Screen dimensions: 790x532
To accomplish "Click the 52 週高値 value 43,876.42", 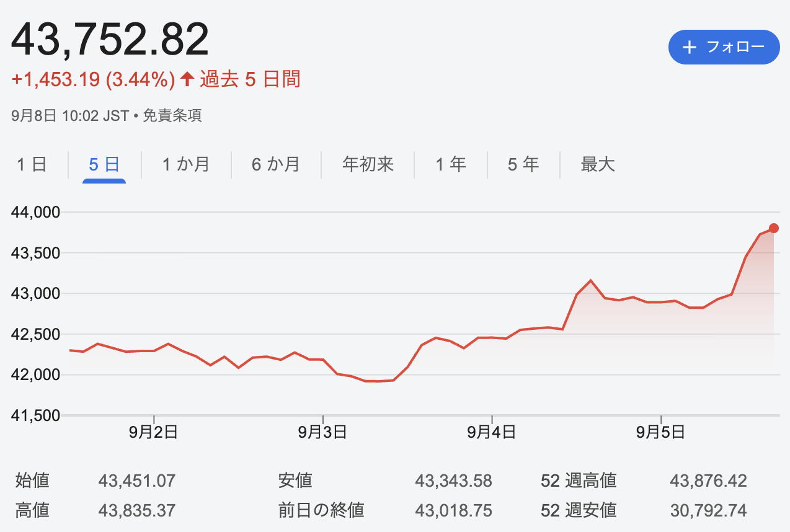I will tap(709, 481).
